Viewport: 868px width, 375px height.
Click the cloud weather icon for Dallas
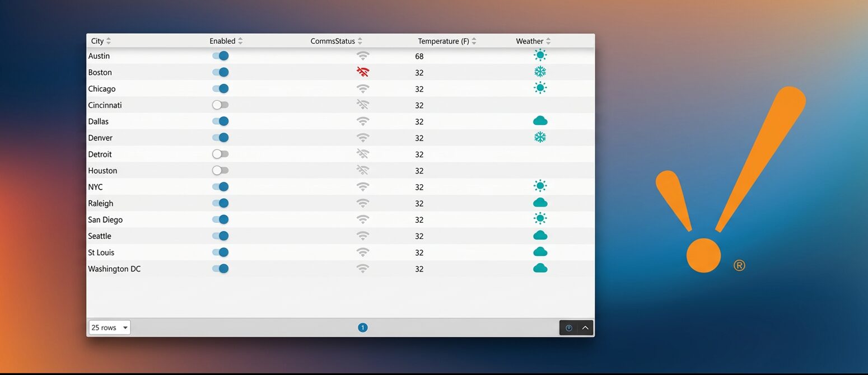tap(540, 121)
